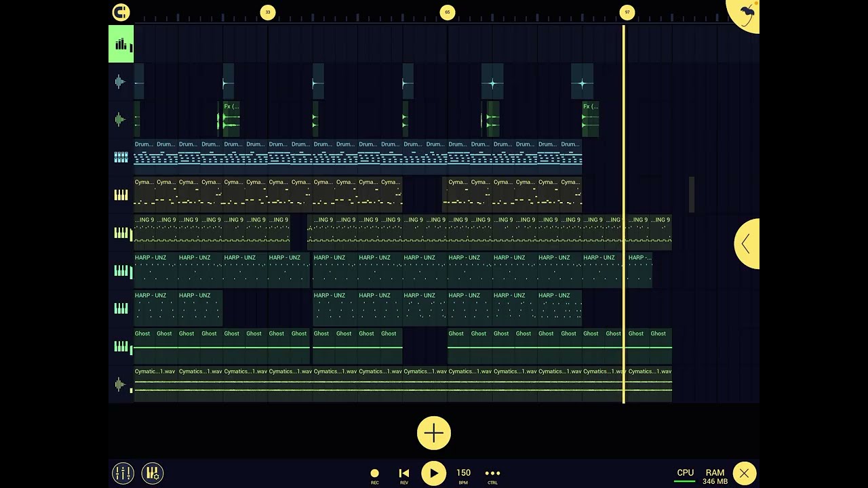
Task: Select the ING 9 track piano icon
Action: point(121,233)
